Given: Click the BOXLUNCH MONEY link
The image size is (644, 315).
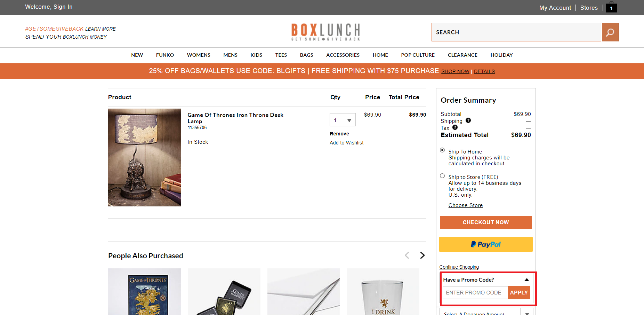Looking at the screenshot, I should pos(85,37).
